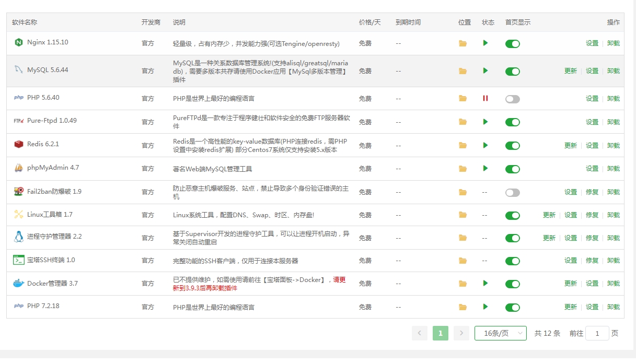Open the folder icon for 宝塔SSH终端
This screenshot has height=364, width=636.
462,261
